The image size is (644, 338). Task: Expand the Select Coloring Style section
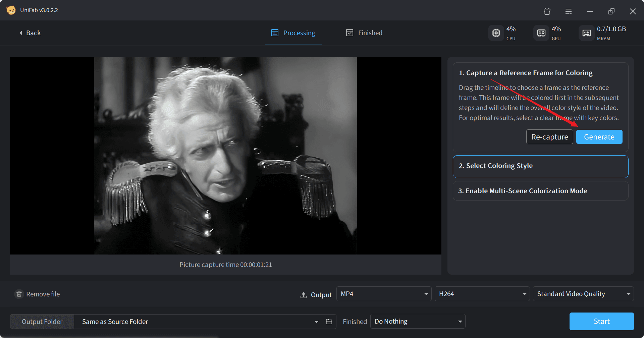pyautogui.click(x=541, y=166)
